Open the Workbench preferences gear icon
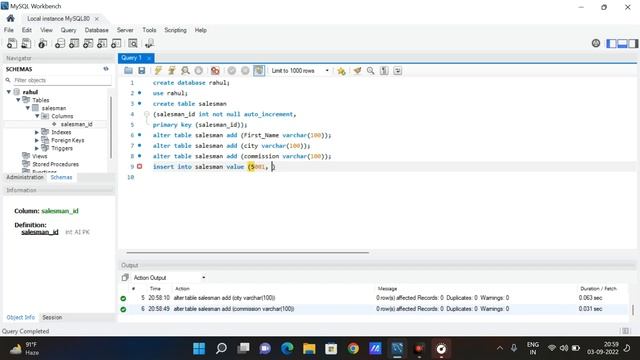Screen dimensions: 640x360 [x=596, y=43]
